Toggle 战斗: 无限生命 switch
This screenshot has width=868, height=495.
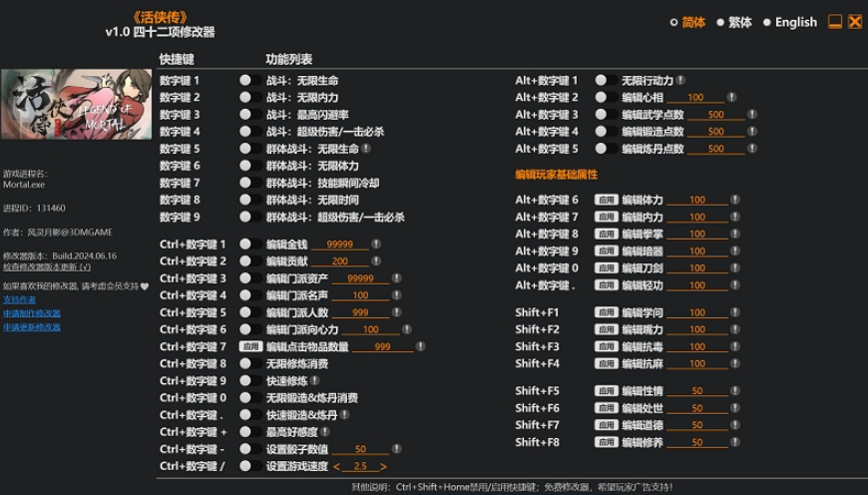click(250, 80)
